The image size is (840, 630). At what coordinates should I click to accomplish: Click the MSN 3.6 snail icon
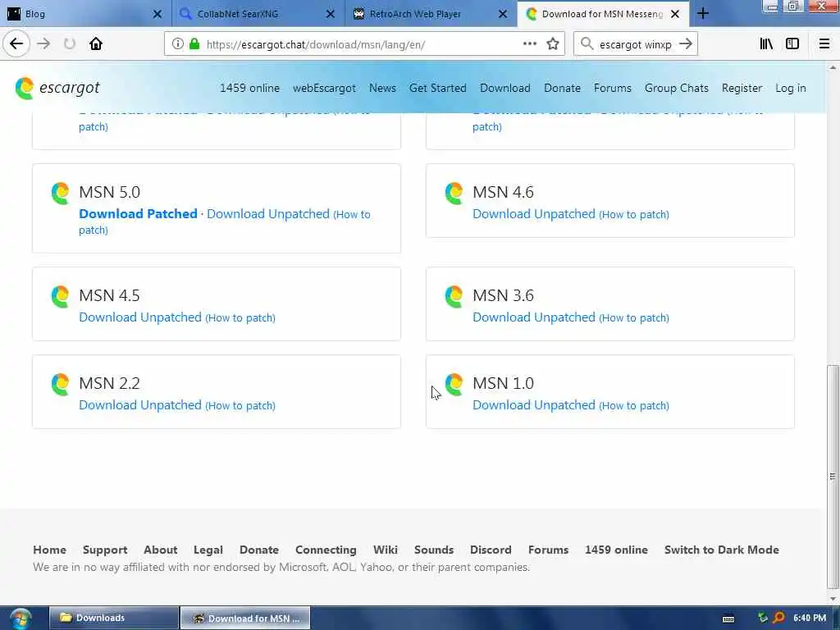click(x=454, y=297)
